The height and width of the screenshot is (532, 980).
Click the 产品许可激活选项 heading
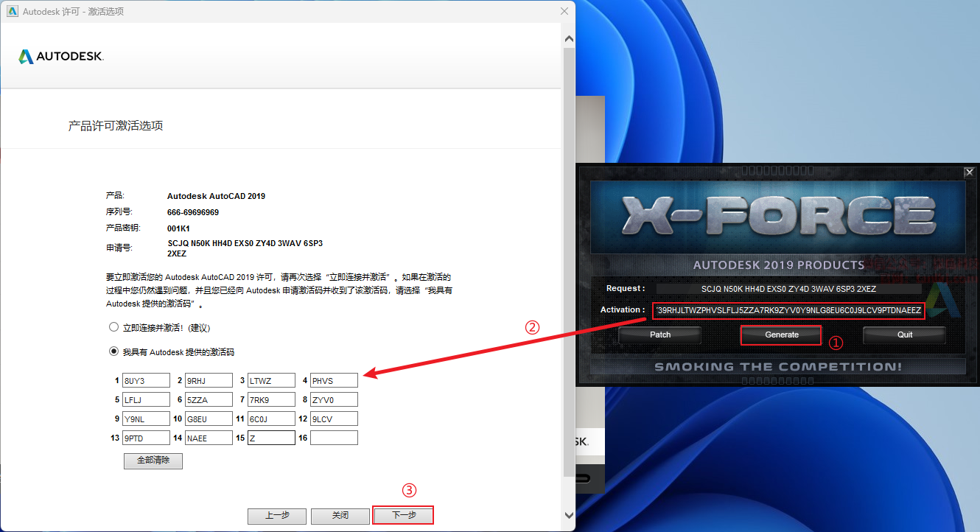point(116,126)
